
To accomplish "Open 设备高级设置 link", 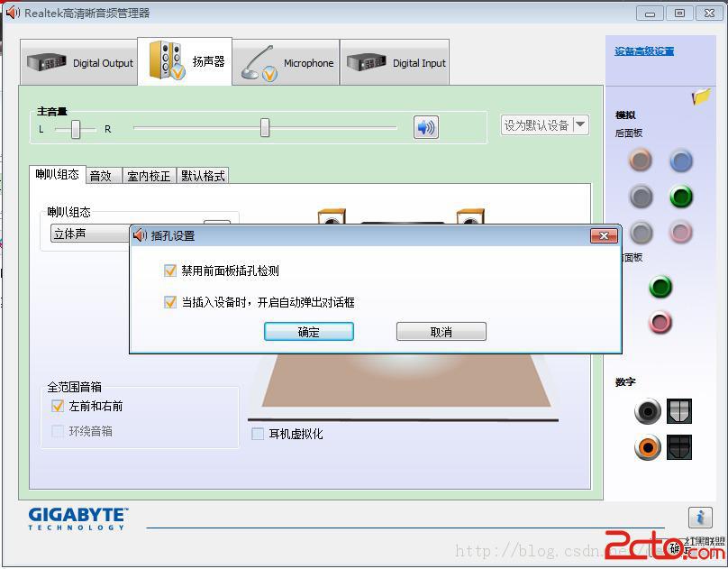I will [644, 51].
